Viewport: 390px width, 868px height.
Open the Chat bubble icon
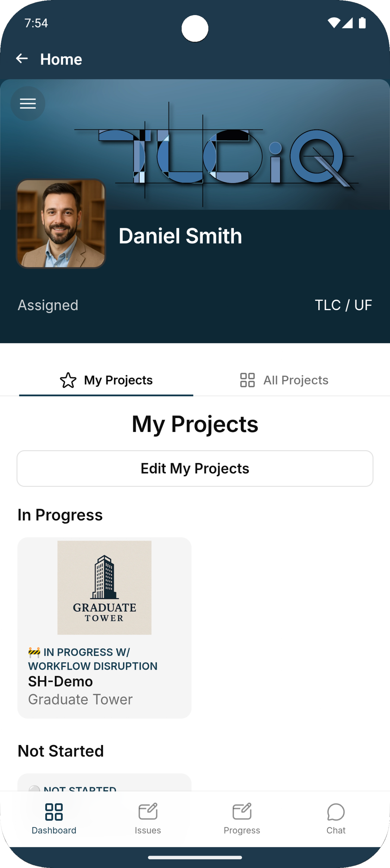(x=336, y=812)
